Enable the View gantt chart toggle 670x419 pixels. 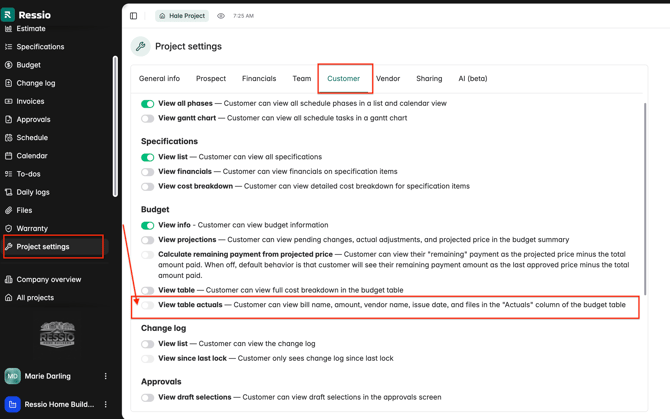[148, 118]
